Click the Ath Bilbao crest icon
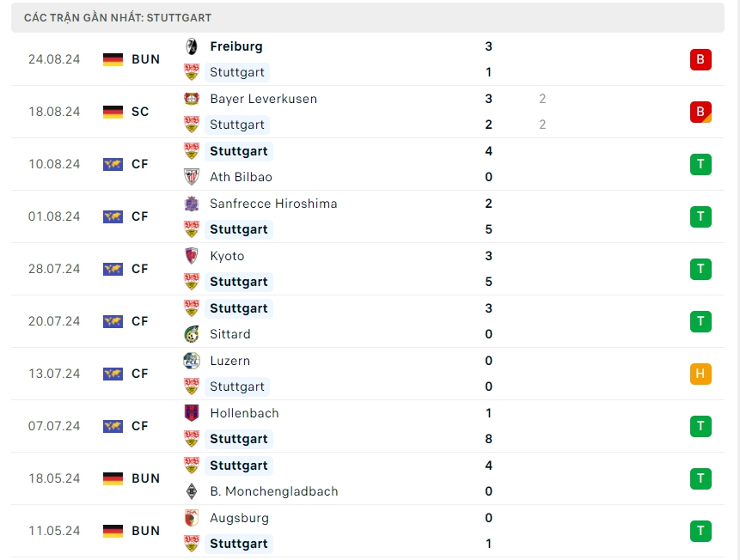 [192, 177]
